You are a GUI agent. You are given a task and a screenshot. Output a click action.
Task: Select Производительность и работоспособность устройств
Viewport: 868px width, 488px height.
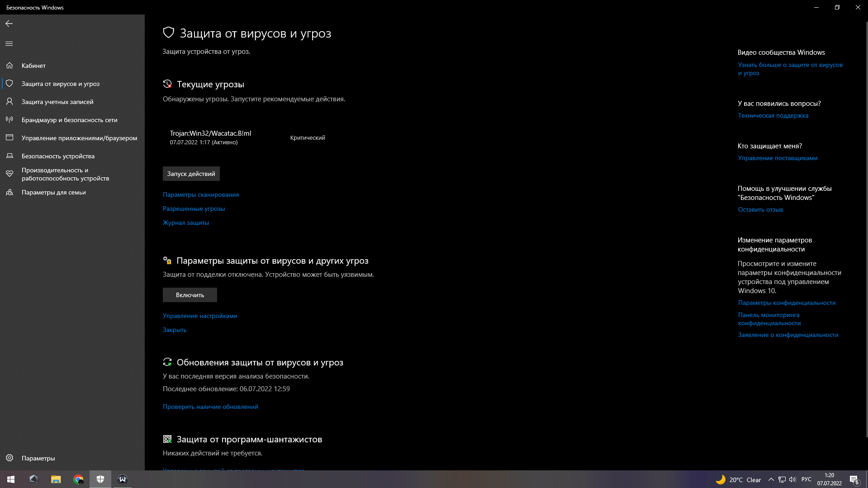65,174
